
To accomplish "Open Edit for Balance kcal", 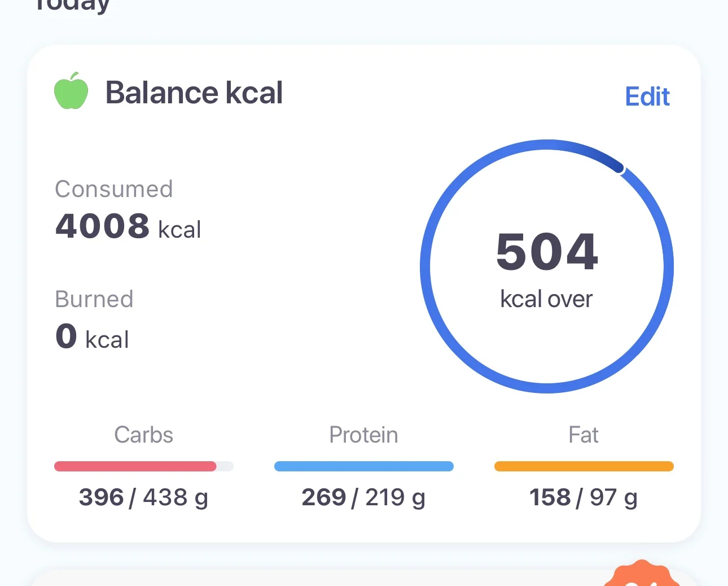I will pyautogui.click(x=647, y=97).
